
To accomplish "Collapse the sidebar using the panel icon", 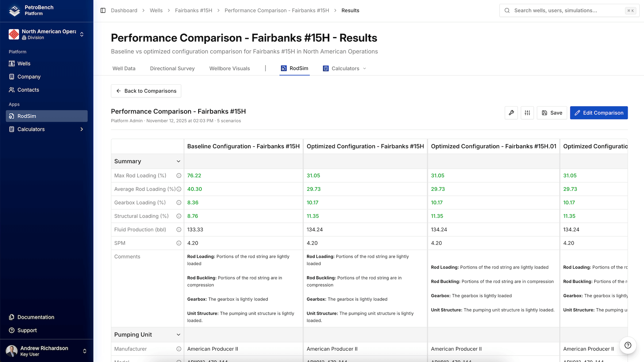I will point(103,11).
